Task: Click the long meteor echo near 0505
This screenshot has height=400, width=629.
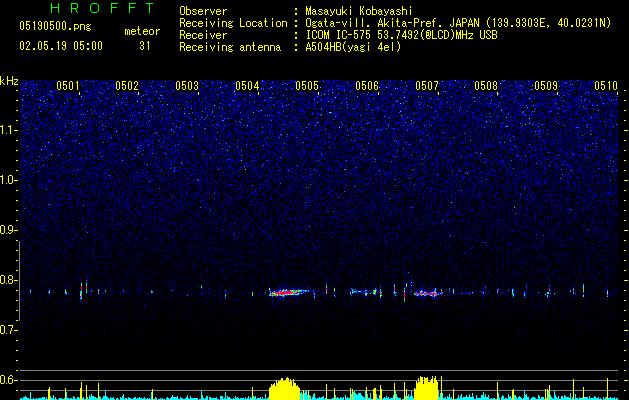Action: click(x=288, y=292)
